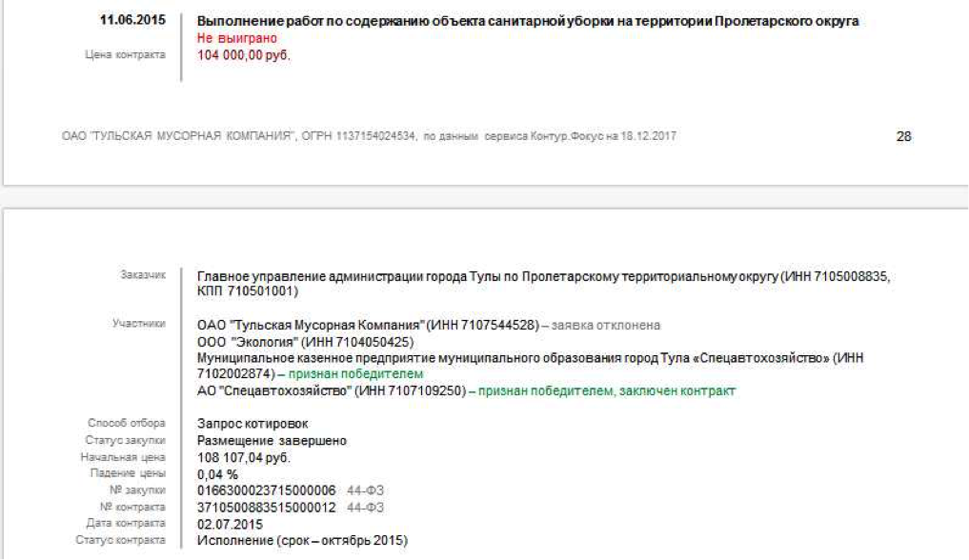Select the starting price 108 107,04 руб.
Screen dimensions: 969x560
tap(243, 457)
